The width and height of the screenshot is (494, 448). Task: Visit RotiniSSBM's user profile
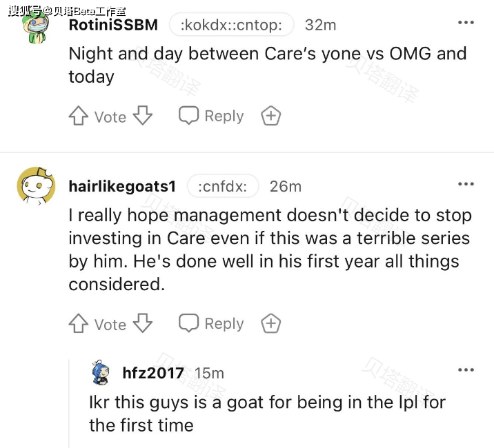pos(113,25)
